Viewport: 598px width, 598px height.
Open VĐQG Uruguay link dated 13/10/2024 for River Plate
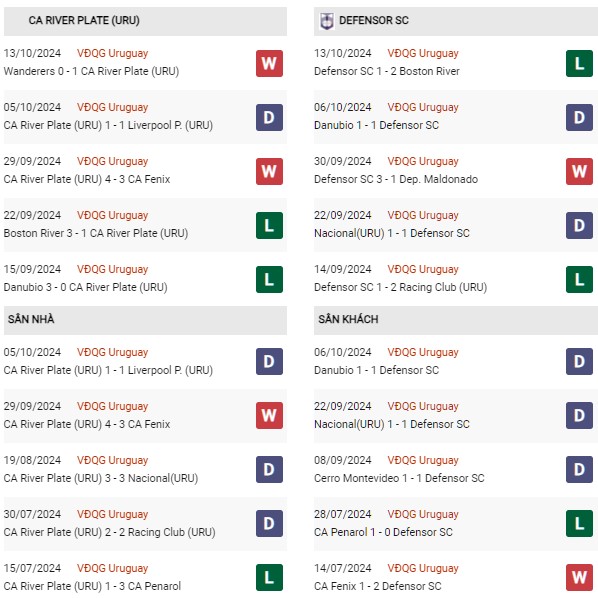[x=112, y=53]
